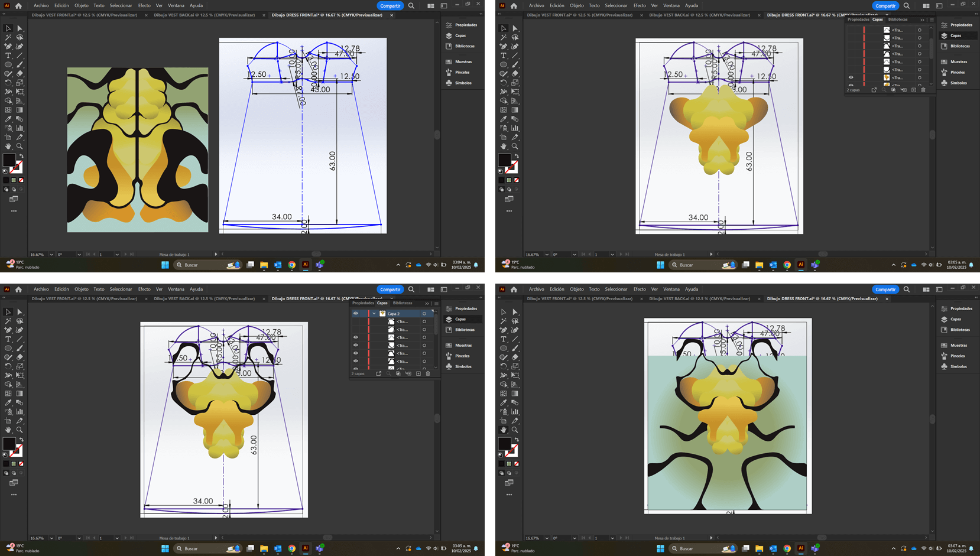Screen dimensions: 980x556
Task: Change screen mode in top-left window toolbar
Action: (x=14, y=199)
